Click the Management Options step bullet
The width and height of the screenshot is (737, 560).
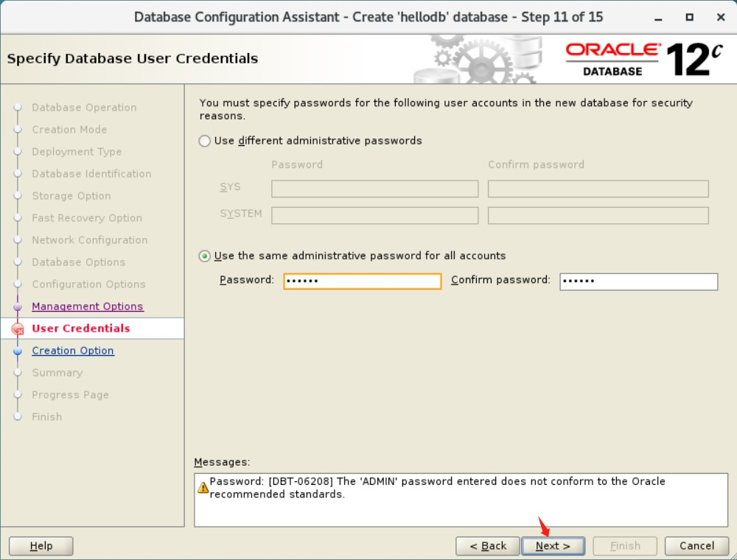18,307
